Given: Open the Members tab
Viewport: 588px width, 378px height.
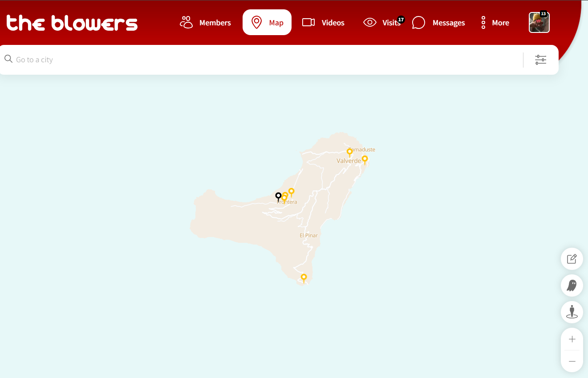Looking at the screenshot, I should (205, 22).
